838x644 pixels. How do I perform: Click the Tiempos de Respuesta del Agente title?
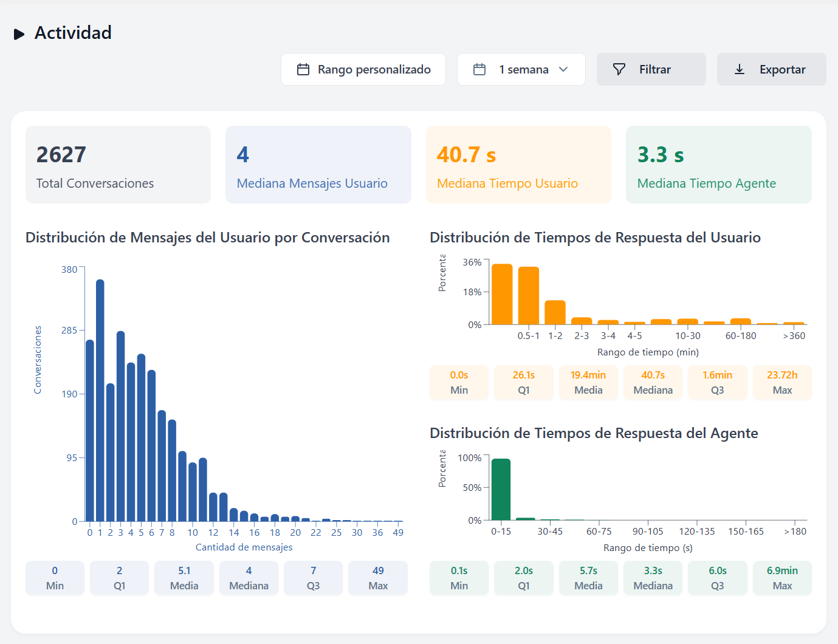[x=594, y=433]
